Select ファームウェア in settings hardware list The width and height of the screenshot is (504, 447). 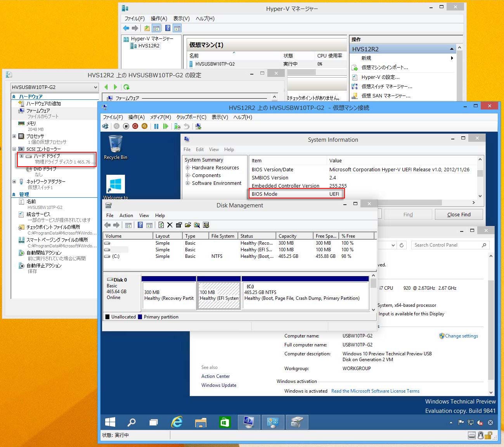[x=38, y=111]
